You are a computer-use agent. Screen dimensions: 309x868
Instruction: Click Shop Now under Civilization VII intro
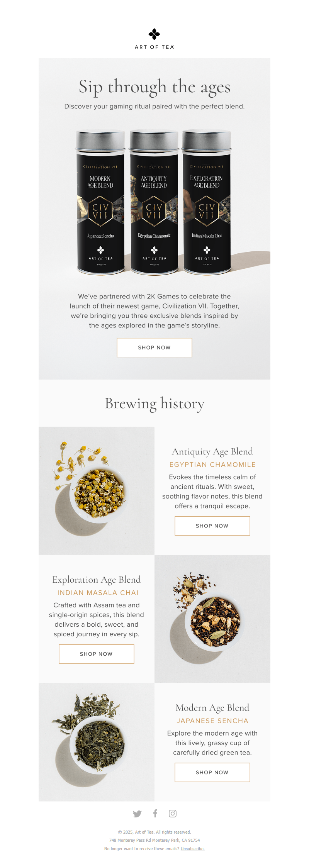click(154, 348)
